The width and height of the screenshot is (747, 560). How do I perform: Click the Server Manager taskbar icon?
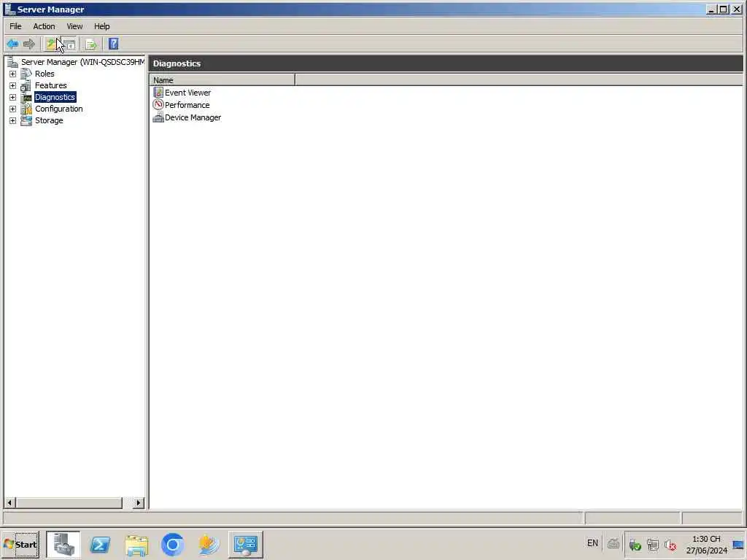pyautogui.click(x=63, y=544)
